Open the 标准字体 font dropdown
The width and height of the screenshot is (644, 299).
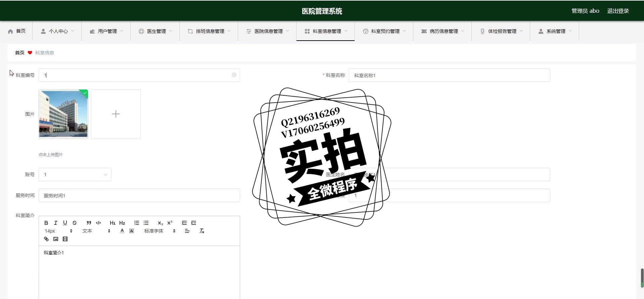pos(160,231)
